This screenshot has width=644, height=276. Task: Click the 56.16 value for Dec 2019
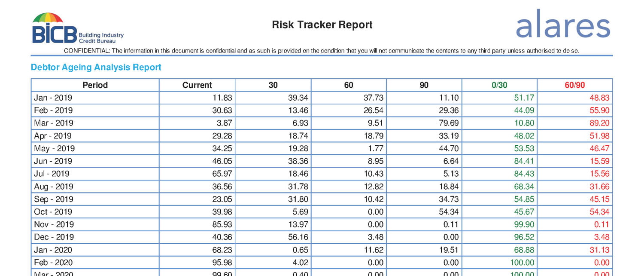pos(298,237)
